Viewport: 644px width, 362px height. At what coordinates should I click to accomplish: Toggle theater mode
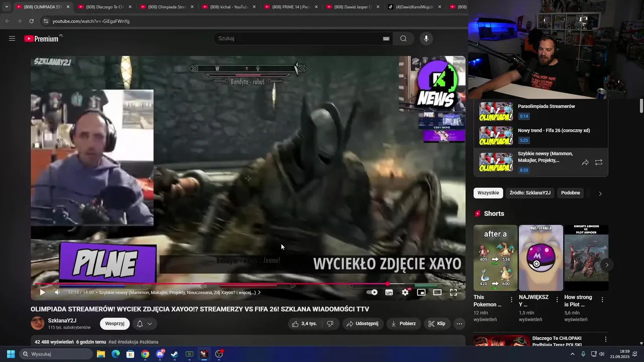coord(437,292)
